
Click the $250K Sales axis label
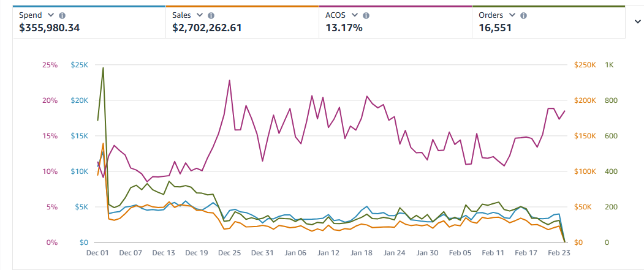pos(585,65)
